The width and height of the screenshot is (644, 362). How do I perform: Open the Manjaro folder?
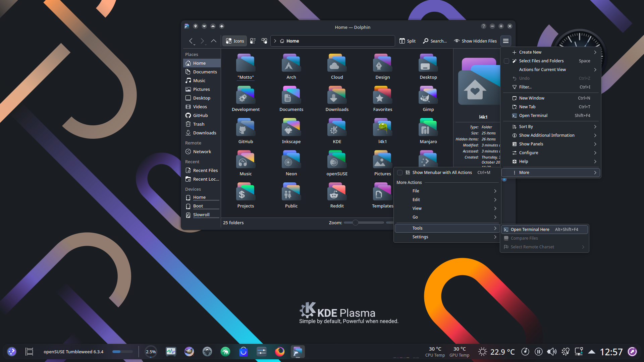(x=428, y=131)
